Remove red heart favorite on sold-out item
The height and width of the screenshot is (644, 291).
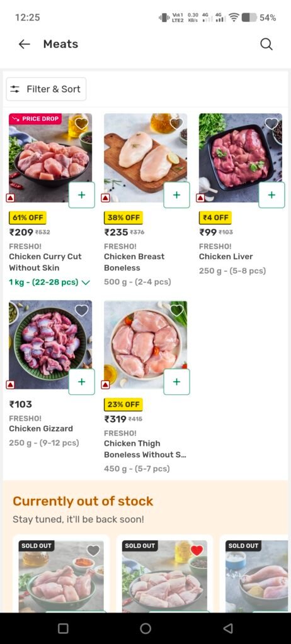[x=197, y=550]
